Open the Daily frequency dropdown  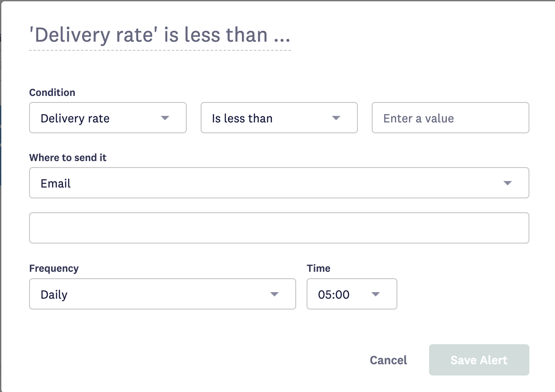point(162,294)
